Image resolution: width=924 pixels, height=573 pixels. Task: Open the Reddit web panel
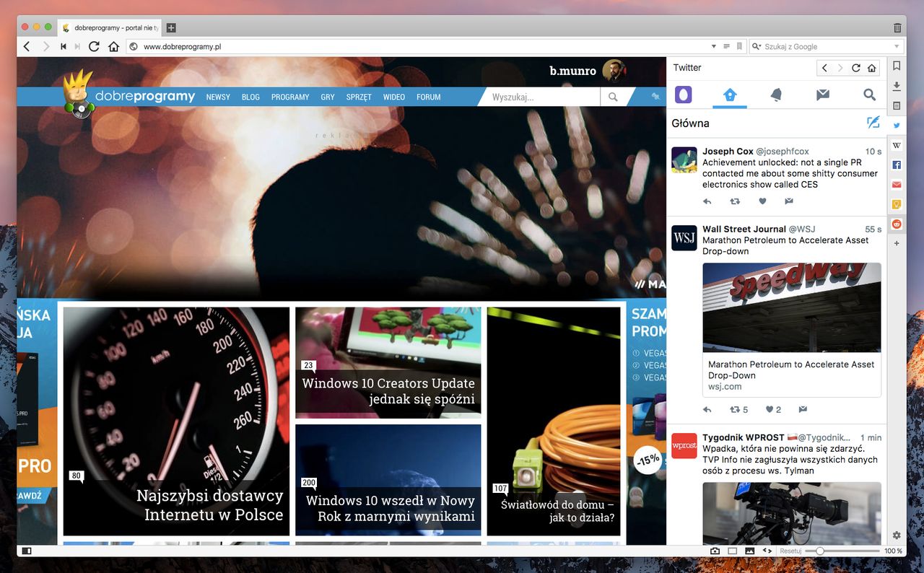(x=897, y=224)
